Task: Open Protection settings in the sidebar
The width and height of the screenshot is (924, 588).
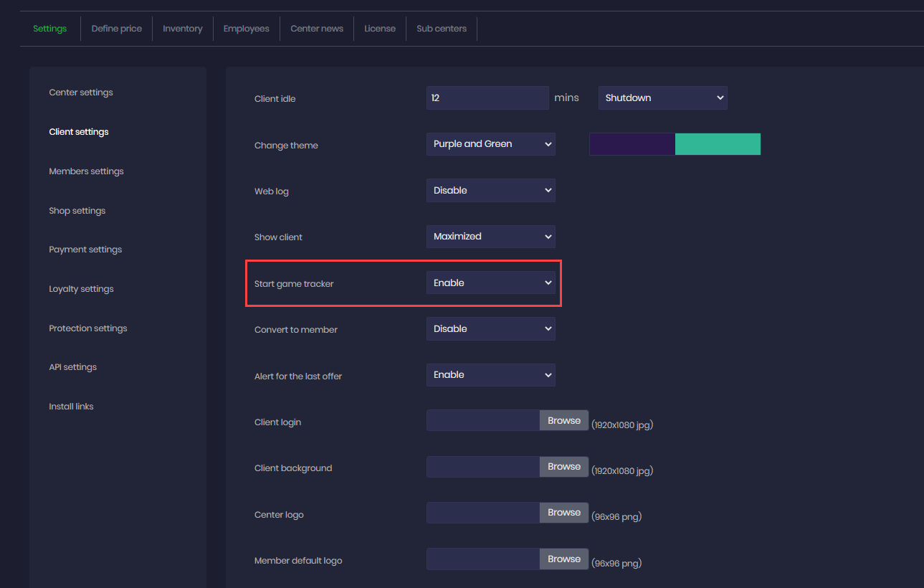Action: pos(87,328)
